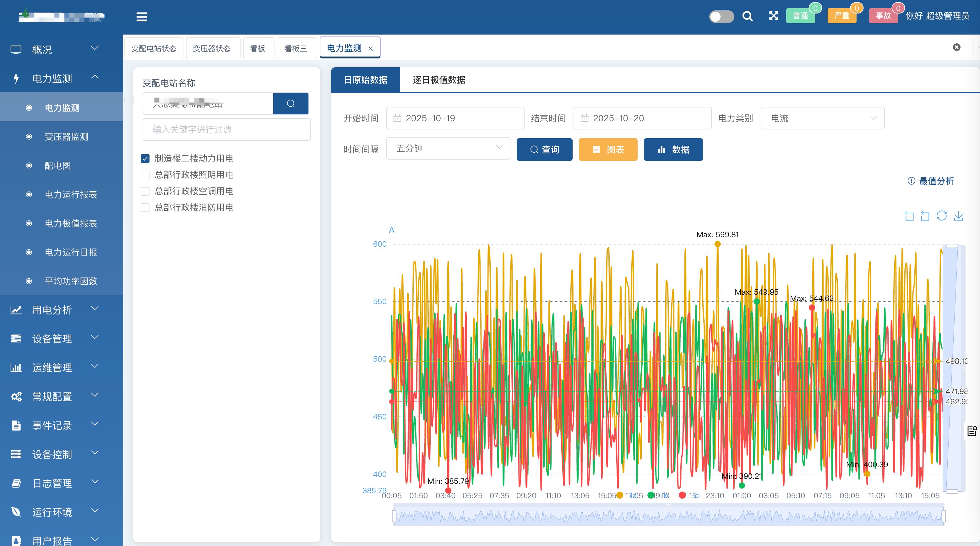
Task: Switch to 逐日极值数据 tab
Action: (438, 80)
